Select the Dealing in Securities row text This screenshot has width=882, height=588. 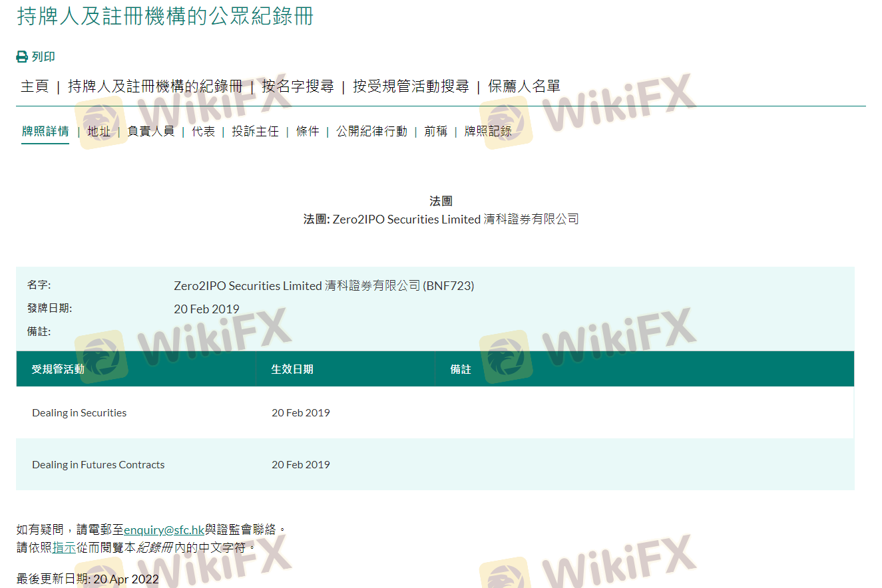click(79, 413)
